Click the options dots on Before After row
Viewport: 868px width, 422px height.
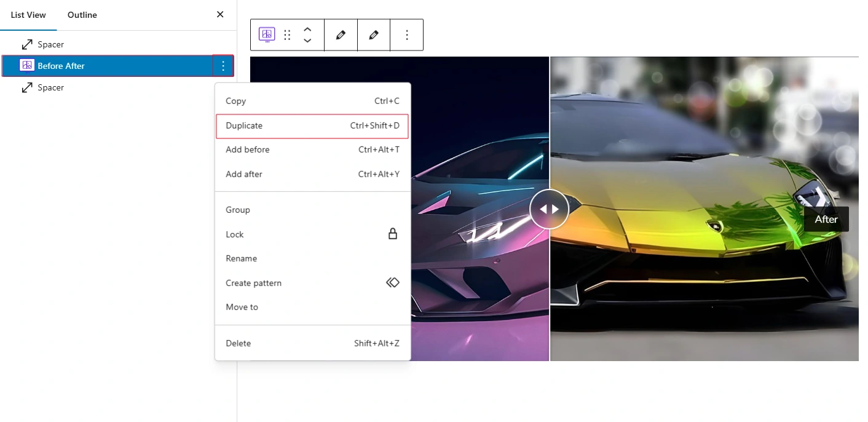tap(223, 66)
